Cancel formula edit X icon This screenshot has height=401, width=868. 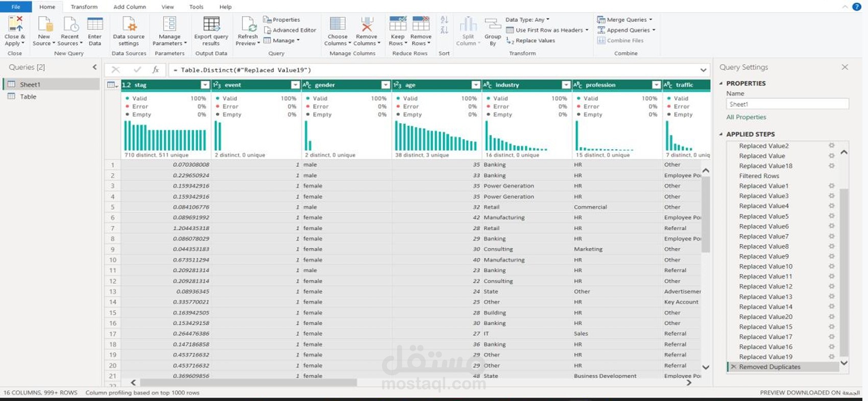coord(116,69)
